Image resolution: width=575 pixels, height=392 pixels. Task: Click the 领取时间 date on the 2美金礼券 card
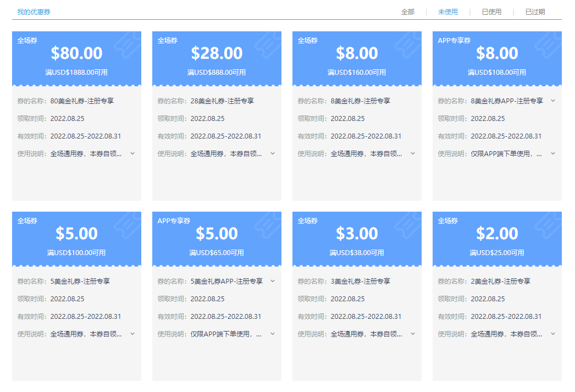[x=488, y=299]
